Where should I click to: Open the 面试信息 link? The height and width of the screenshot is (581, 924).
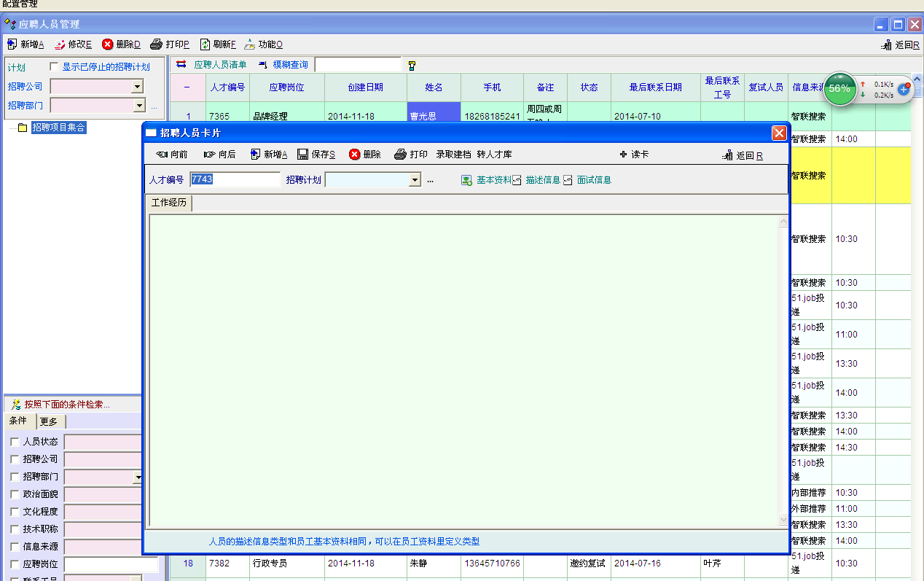[x=593, y=180]
